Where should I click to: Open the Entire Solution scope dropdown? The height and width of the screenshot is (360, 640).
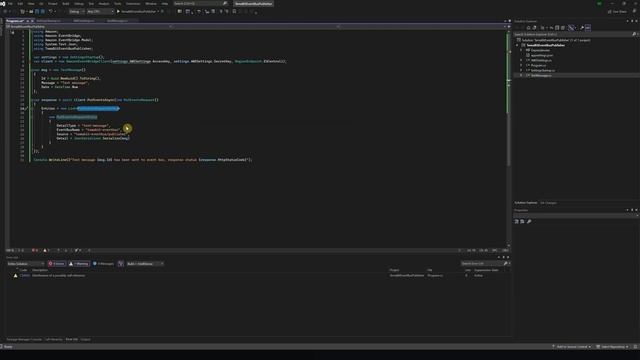pos(25,264)
